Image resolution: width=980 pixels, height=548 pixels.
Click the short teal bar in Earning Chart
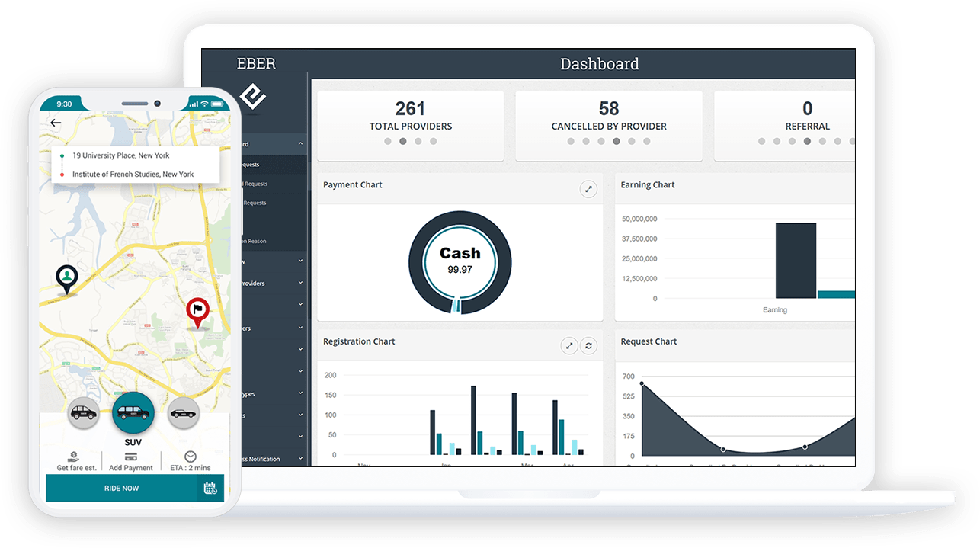pos(836,294)
